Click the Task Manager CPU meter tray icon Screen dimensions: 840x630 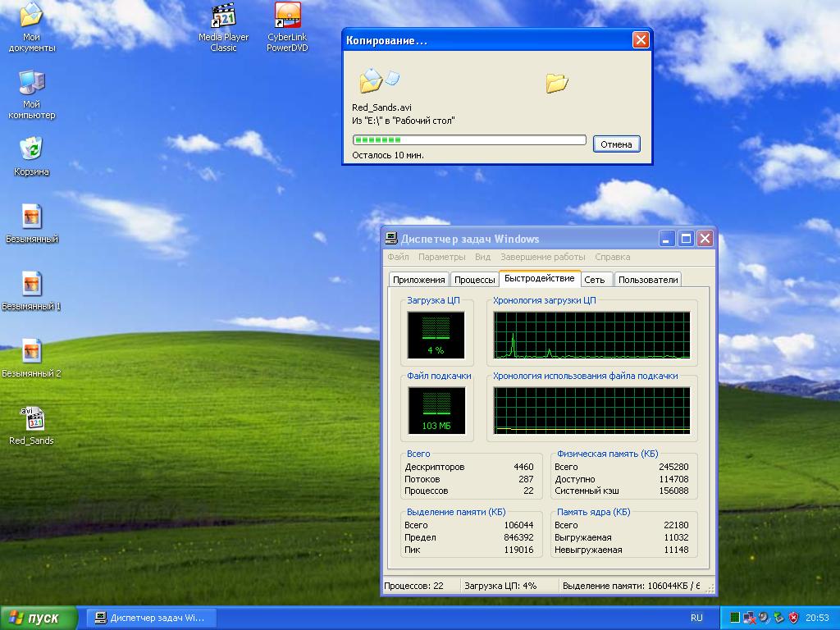coord(735,618)
